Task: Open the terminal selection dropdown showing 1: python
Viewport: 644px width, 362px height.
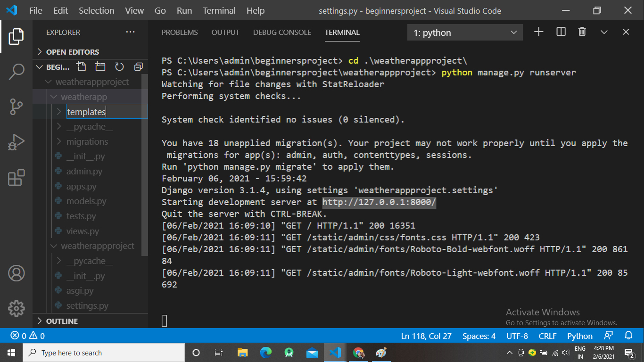Action: (465, 32)
